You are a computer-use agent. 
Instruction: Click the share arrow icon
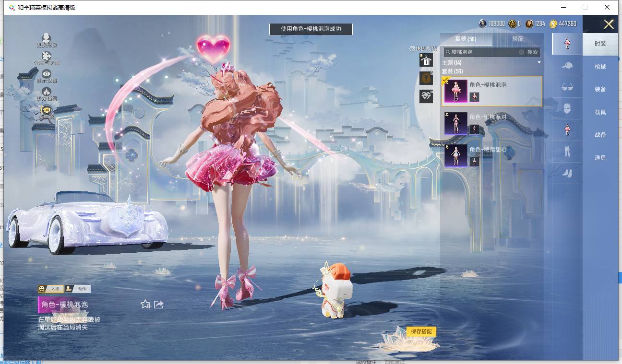[159, 304]
